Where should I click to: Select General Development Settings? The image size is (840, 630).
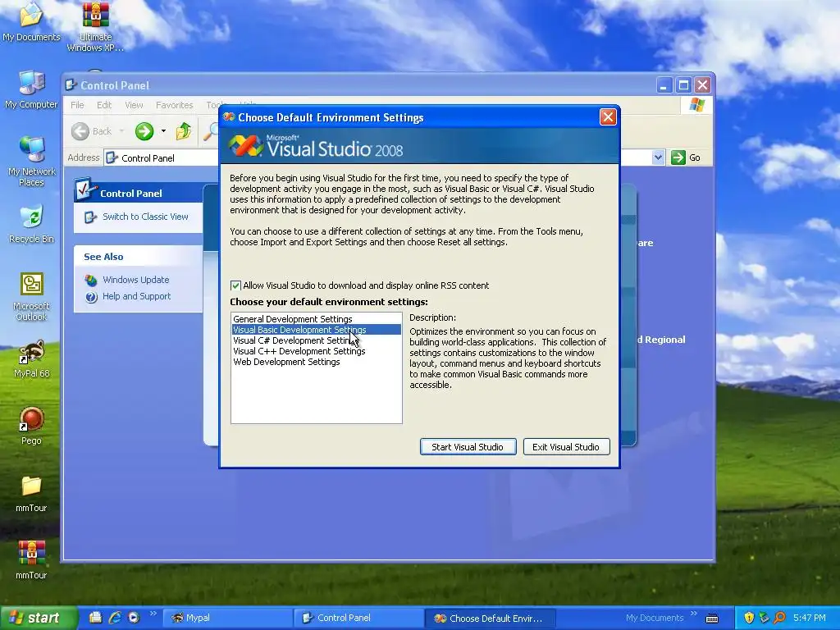point(316,319)
